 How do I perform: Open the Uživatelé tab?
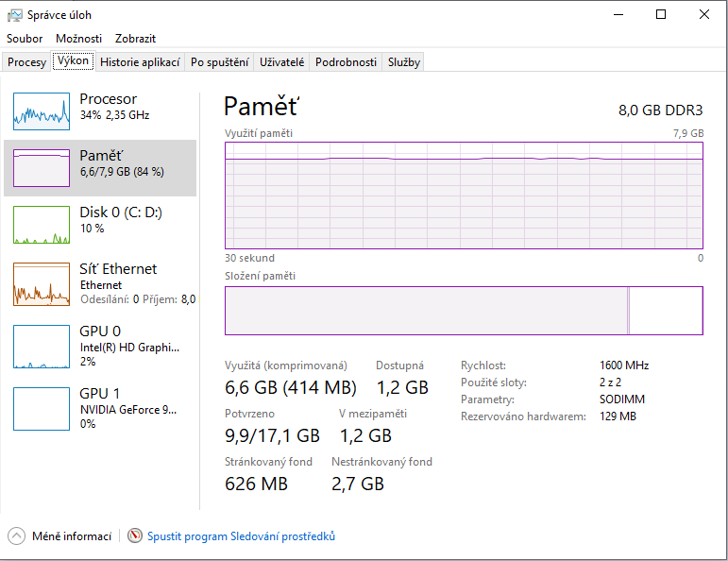point(282,62)
